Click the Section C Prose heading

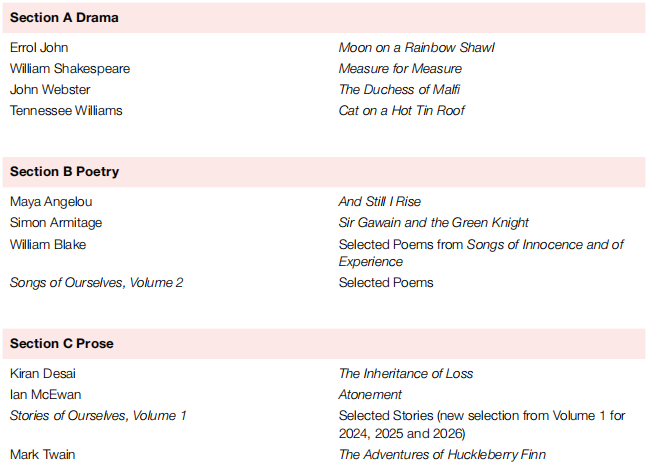point(62,343)
